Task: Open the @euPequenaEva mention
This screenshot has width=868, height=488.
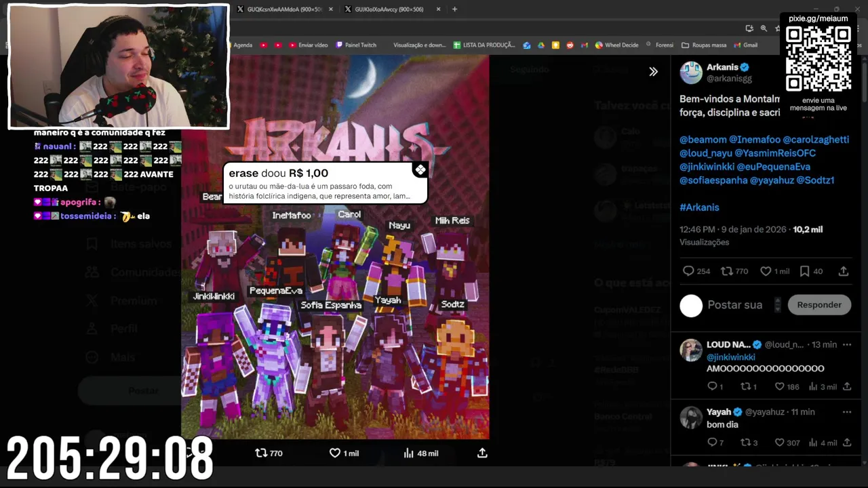Action: pos(773,167)
